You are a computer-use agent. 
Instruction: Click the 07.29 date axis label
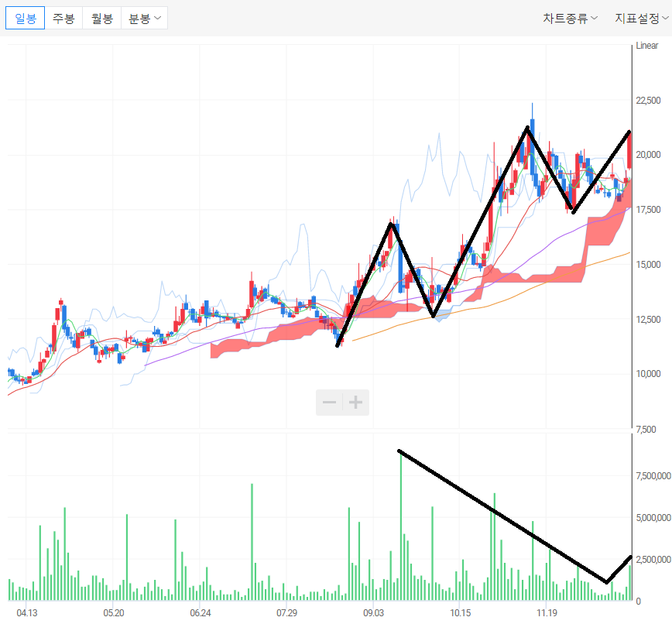click(286, 613)
